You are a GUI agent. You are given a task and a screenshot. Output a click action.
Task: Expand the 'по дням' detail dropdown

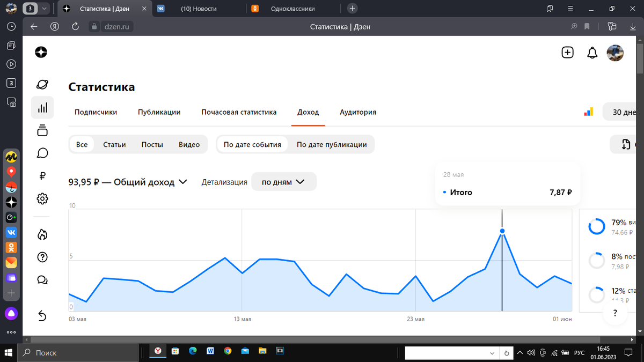(284, 182)
